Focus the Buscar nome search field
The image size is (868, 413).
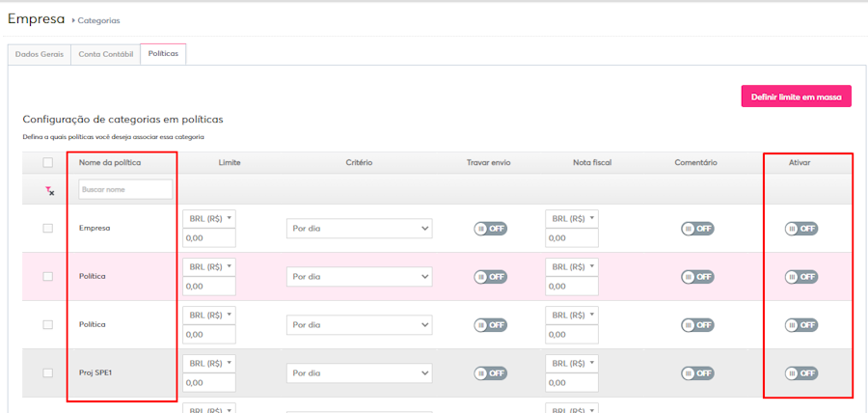[125, 189]
